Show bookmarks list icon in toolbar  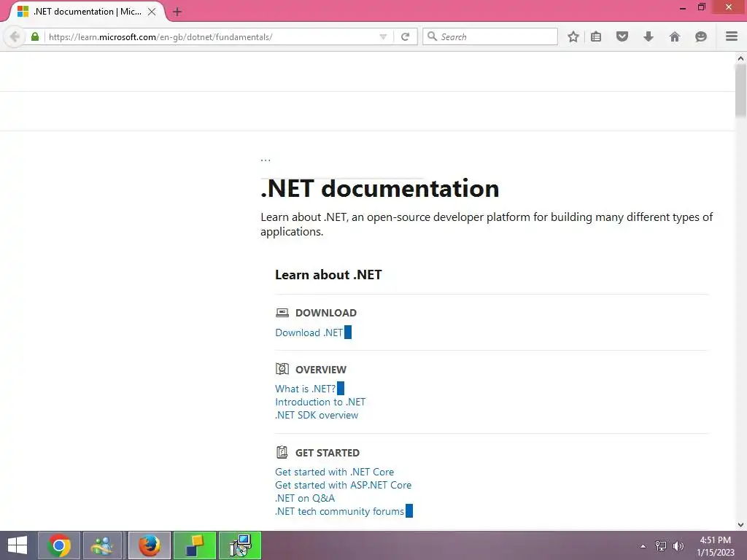point(596,36)
